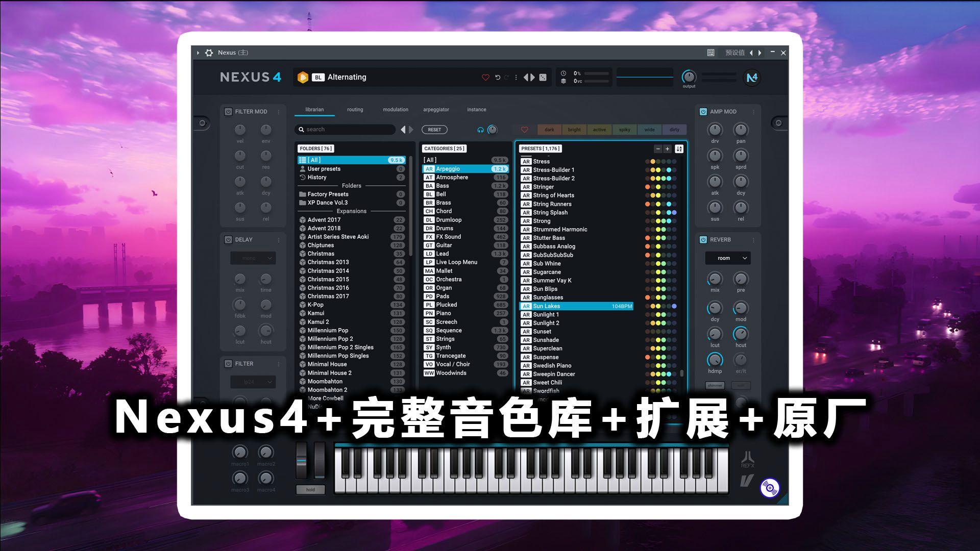Toggle REVERB power button

coord(703,240)
